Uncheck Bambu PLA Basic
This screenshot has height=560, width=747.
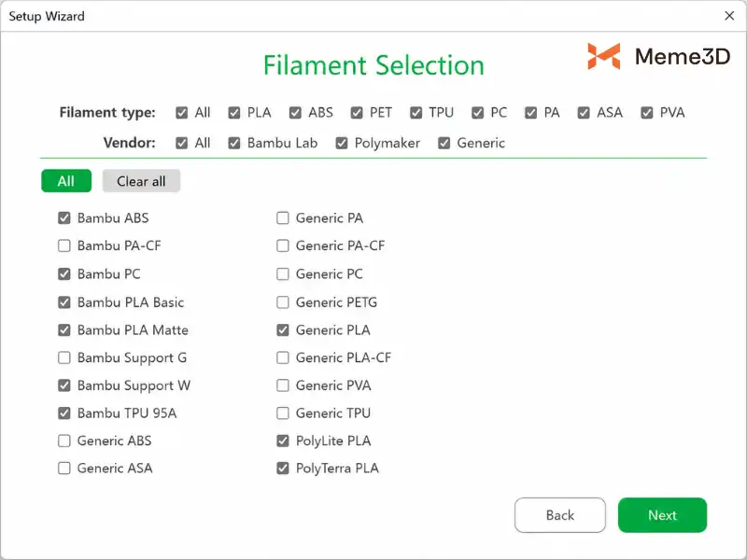click(x=63, y=302)
